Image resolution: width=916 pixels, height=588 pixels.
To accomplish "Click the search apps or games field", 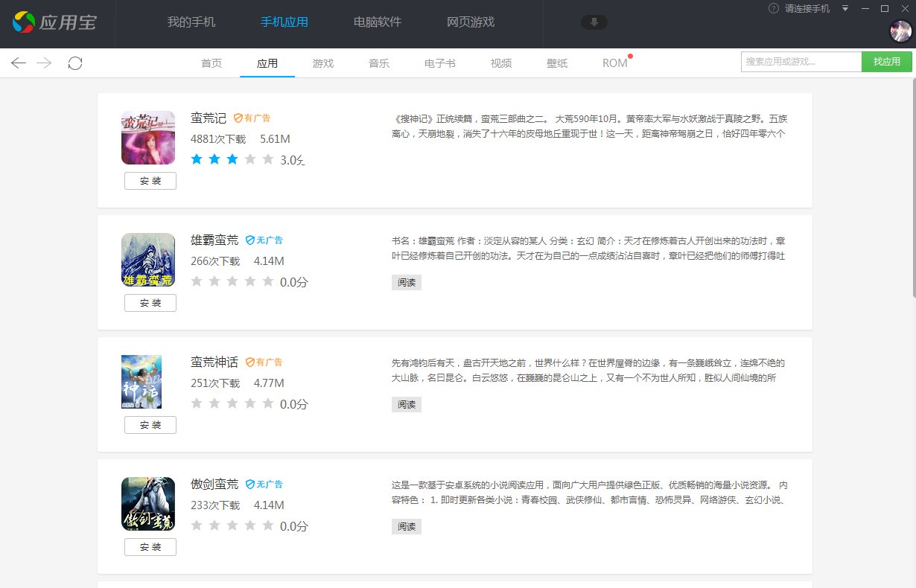I will [x=801, y=62].
